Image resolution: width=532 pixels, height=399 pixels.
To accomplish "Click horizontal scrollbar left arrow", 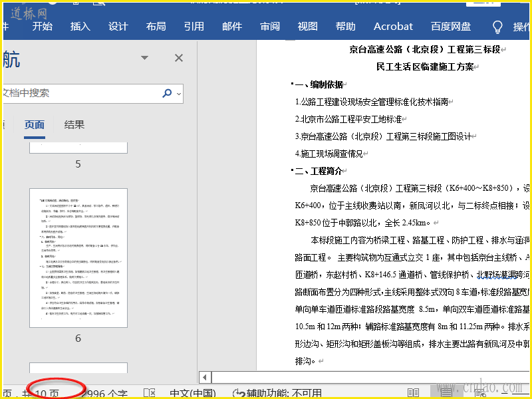I will pyautogui.click(x=205, y=377).
